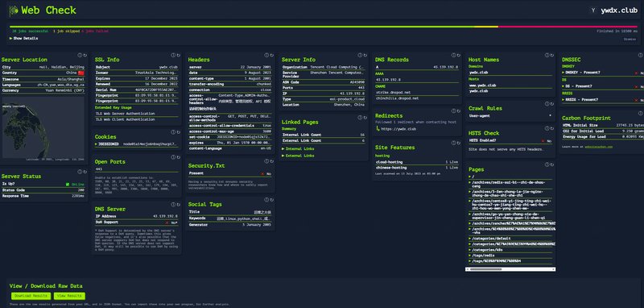Click the job status progress bar
Viewport: 644px width, 308px height.
pyautogui.click(x=324, y=27)
